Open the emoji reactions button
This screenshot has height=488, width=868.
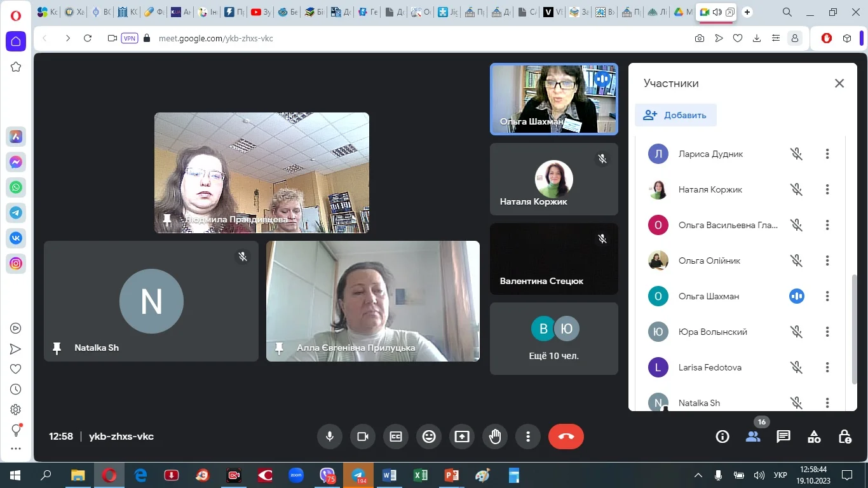point(429,437)
